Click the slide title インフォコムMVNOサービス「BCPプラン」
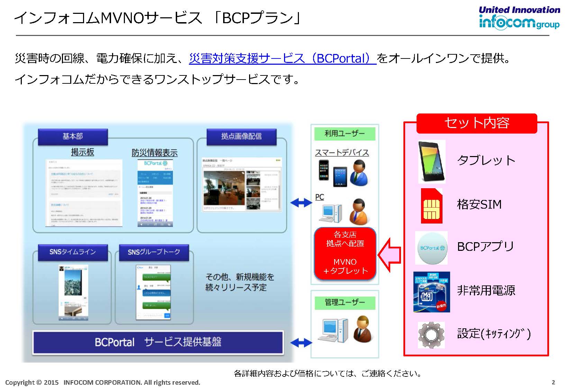566x392 pixels. click(157, 18)
